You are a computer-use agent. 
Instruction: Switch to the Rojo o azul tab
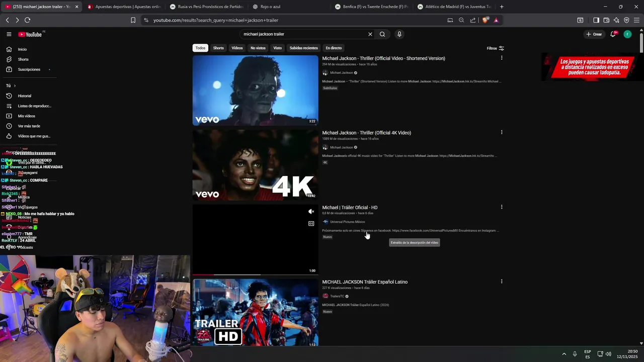pos(289,7)
